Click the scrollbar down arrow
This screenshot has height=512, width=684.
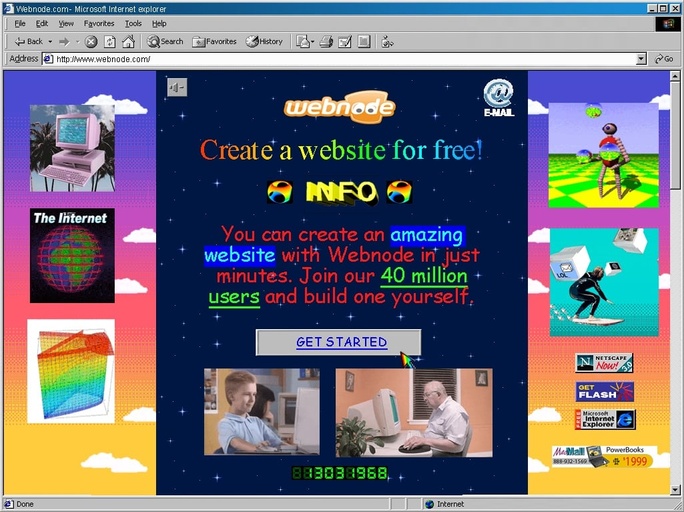tap(675, 489)
